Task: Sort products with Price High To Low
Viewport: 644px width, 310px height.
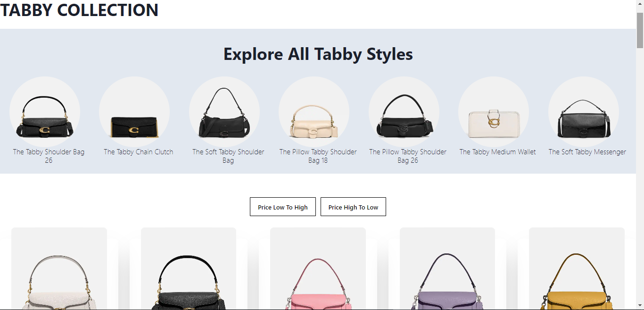Action: click(x=353, y=207)
